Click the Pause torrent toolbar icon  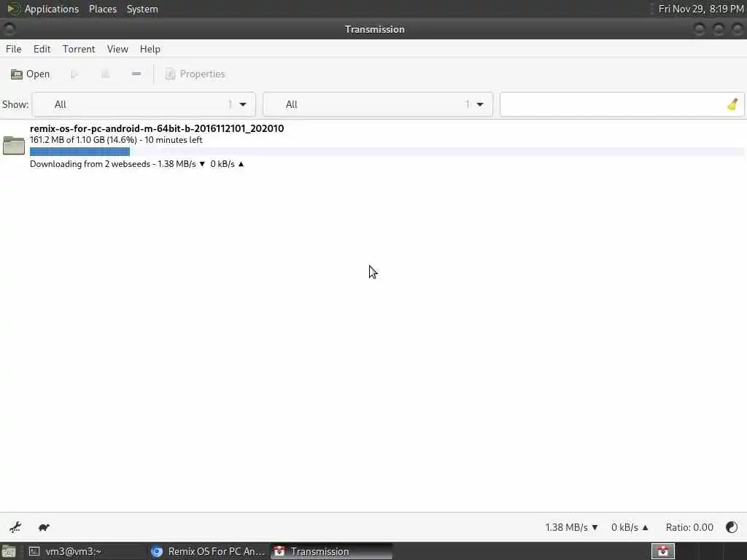point(105,74)
